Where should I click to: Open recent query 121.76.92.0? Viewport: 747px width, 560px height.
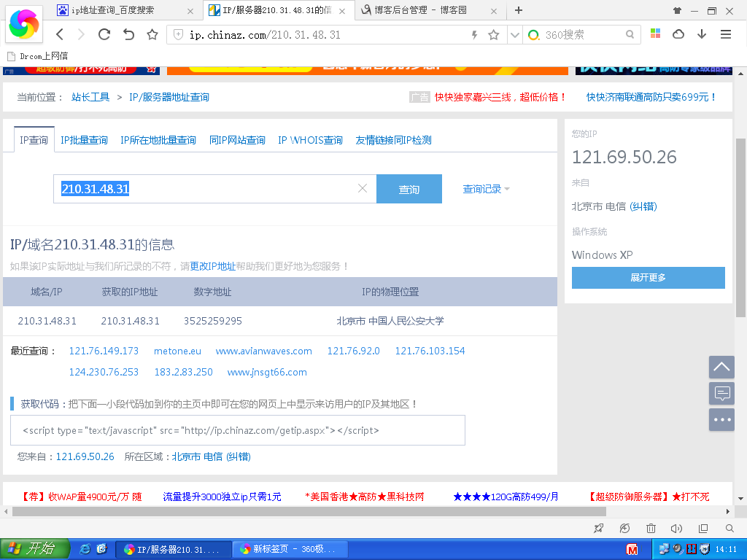coord(354,351)
